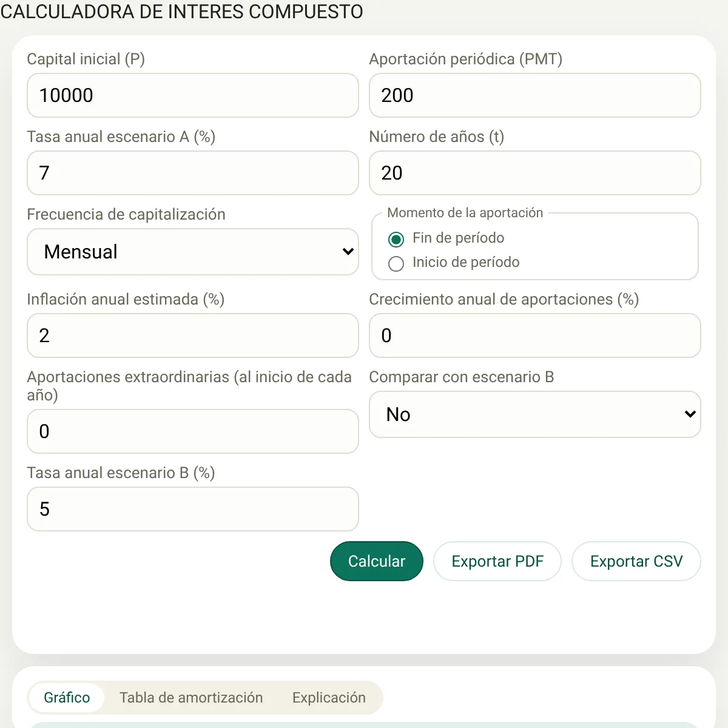The image size is (728, 728).
Task: Click the 'Exportar PDF' button
Action: [x=497, y=561]
